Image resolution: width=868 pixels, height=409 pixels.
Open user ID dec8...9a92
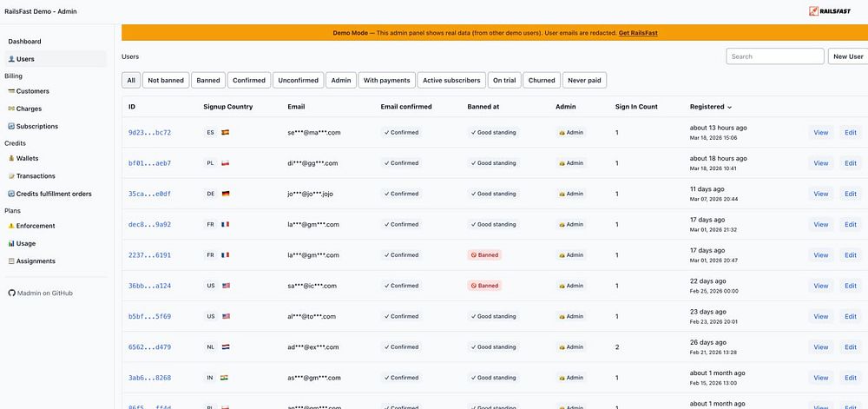149,225
